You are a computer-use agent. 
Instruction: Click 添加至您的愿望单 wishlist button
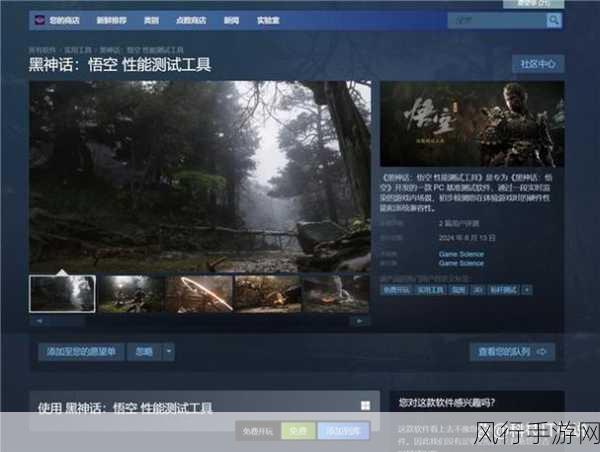point(81,352)
